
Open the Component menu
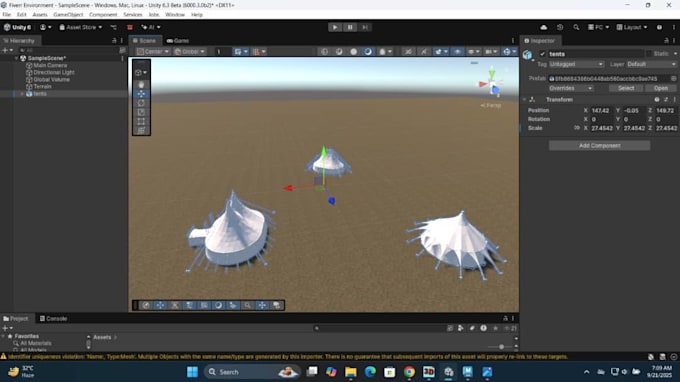coord(103,15)
